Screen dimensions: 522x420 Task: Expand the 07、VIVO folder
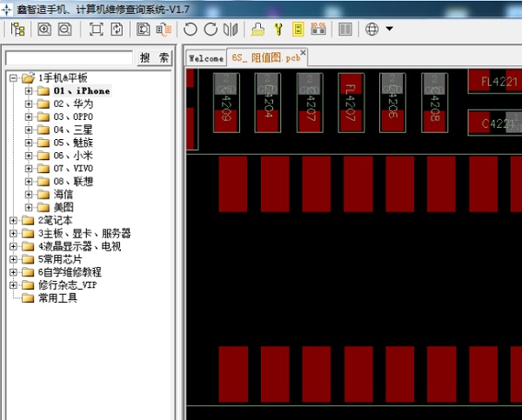pyautogui.click(x=29, y=169)
